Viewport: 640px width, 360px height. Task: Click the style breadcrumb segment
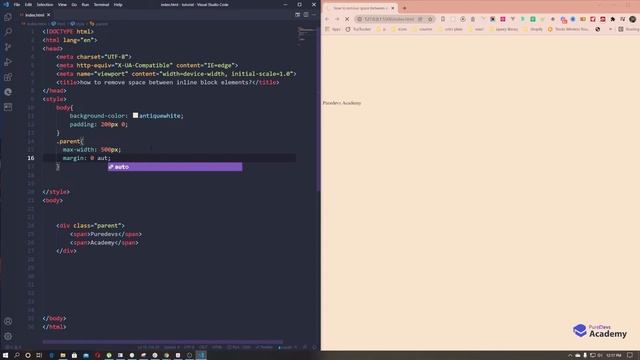(78, 24)
